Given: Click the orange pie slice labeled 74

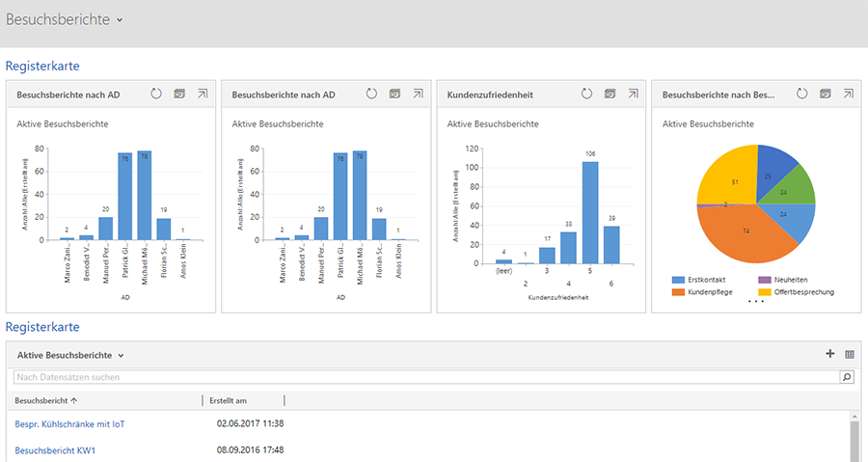Looking at the screenshot, I should click(x=743, y=230).
